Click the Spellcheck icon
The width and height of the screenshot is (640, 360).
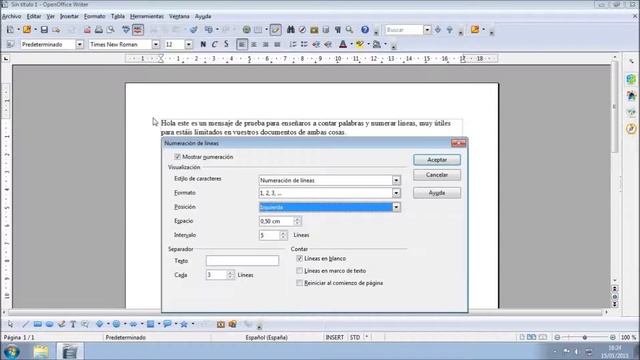pyautogui.click(x=126, y=30)
